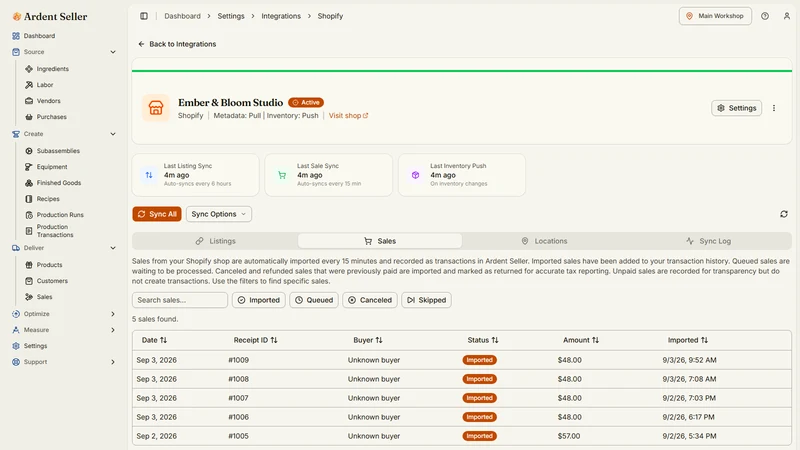The height and width of the screenshot is (450, 800).
Task: Click the Ember & Bloom shop storefront icon
Action: (156, 108)
